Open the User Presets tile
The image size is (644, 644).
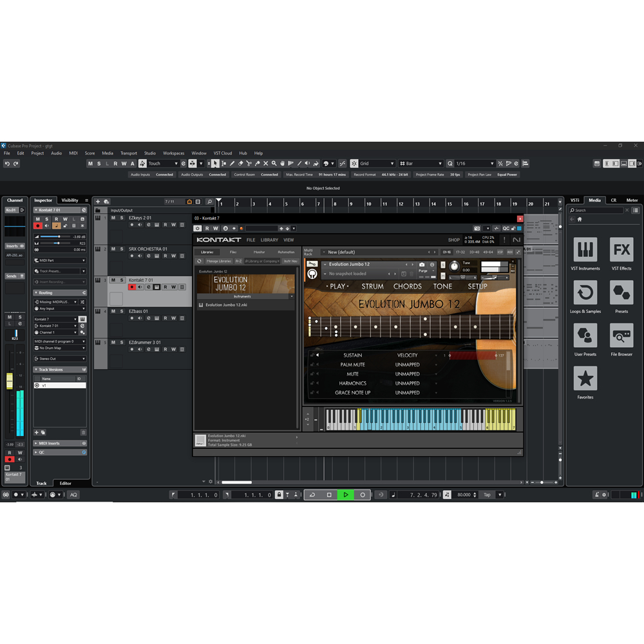585,335
